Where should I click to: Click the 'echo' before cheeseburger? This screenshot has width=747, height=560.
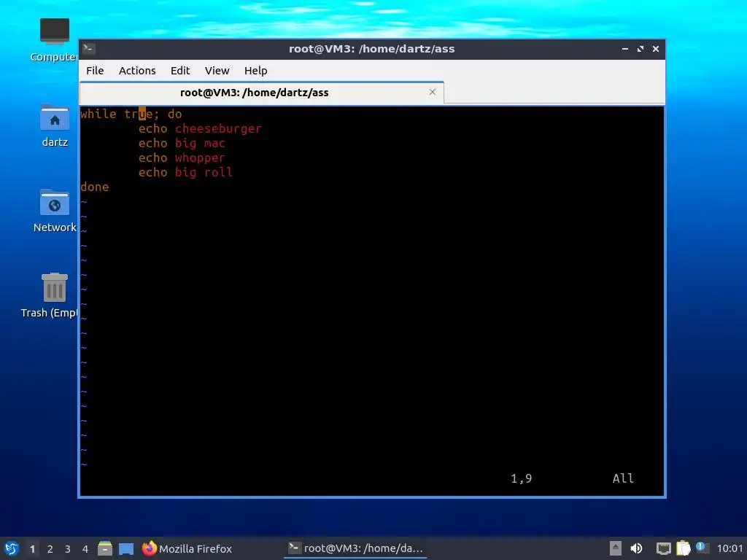click(153, 128)
